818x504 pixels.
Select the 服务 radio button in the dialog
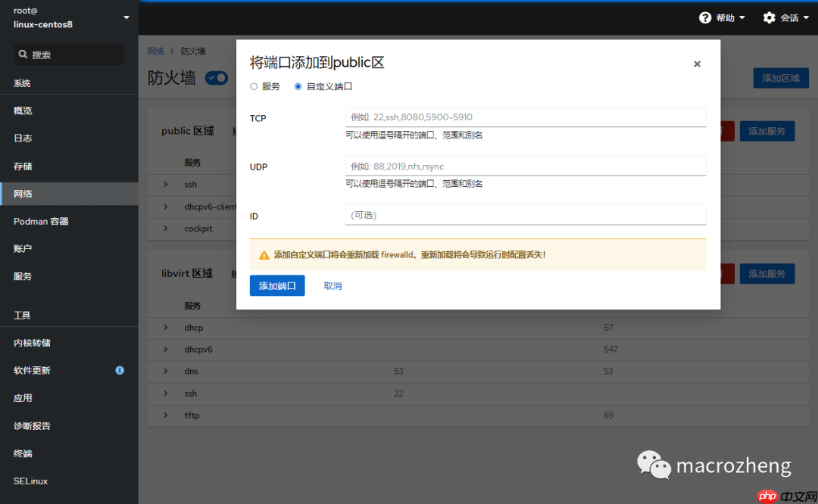click(x=253, y=86)
